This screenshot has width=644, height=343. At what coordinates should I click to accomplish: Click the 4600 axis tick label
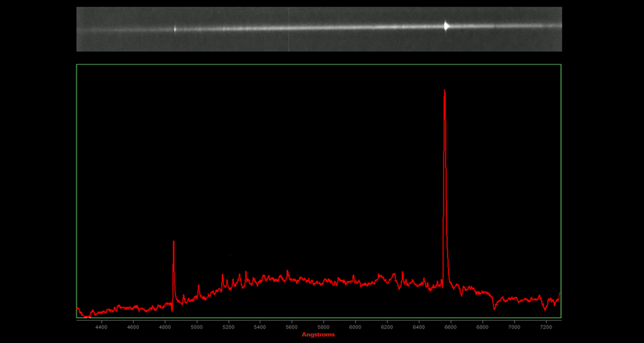pos(133,327)
